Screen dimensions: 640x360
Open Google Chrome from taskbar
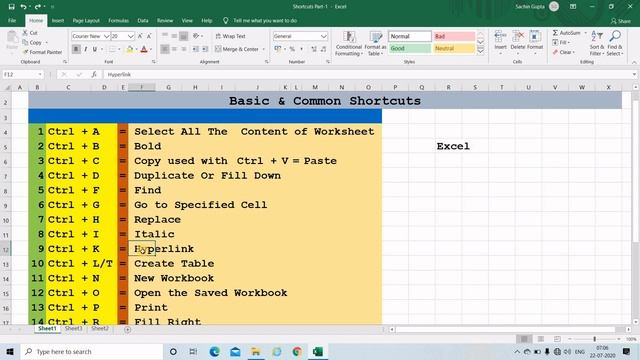(297, 351)
